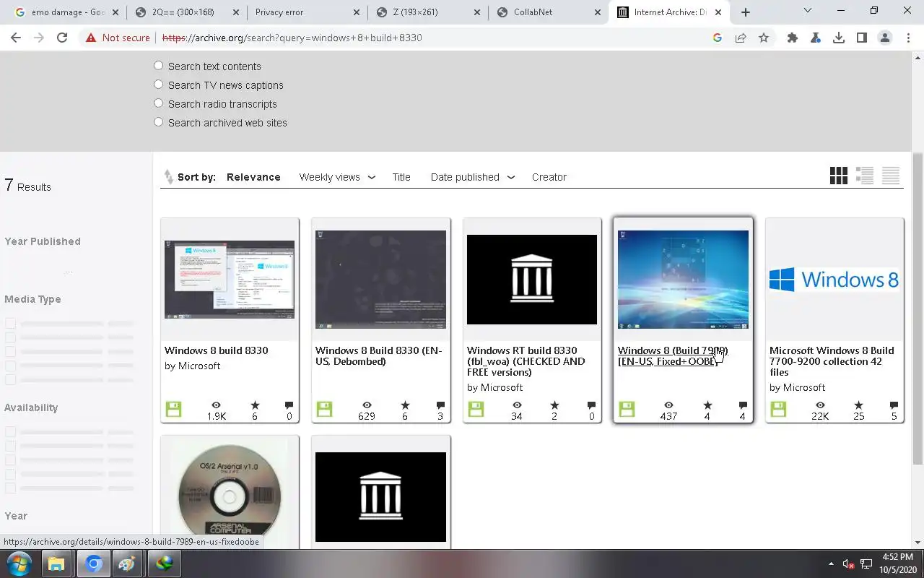Image resolution: width=924 pixels, height=578 pixels.
Task: Switch to list view icon
Action: click(x=865, y=176)
